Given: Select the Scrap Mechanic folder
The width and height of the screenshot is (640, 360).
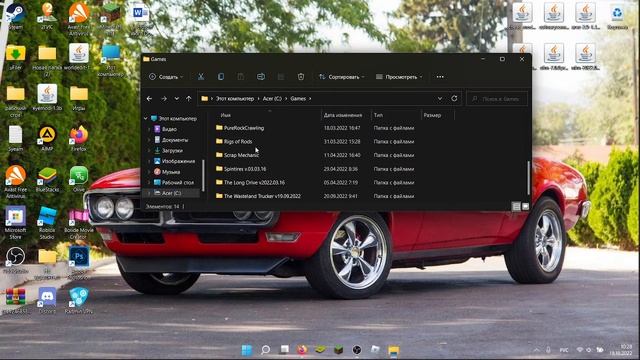Looking at the screenshot, I should (241, 155).
